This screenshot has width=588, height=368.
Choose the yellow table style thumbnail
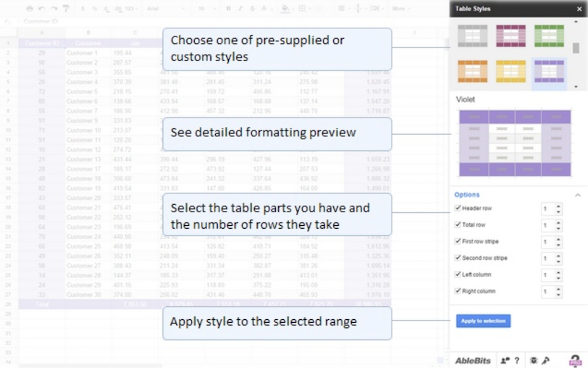point(510,71)
